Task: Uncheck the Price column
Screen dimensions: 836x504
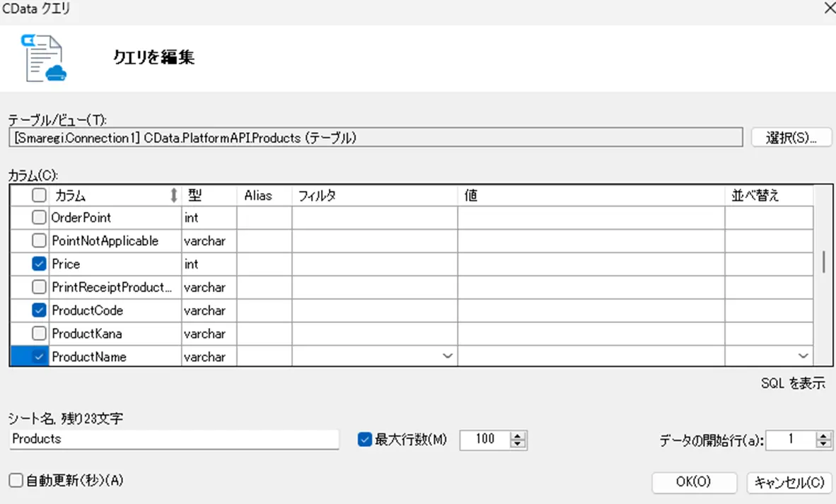Action: [40, 264]
